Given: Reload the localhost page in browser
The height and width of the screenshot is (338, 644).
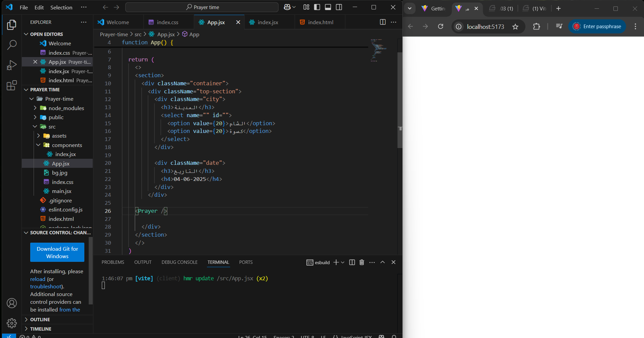Looking at the screenshot, I should 440,27.
